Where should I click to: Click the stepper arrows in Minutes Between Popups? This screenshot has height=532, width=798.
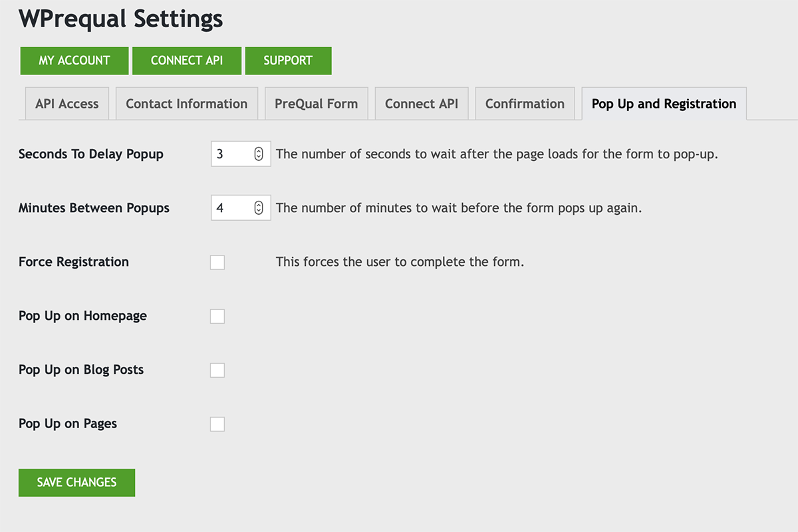[x=259, y=208]
